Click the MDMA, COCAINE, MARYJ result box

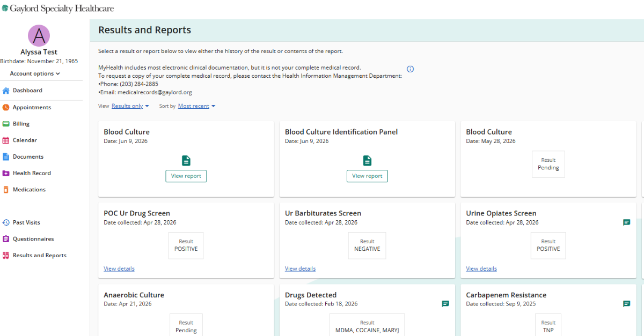point(367,325)
